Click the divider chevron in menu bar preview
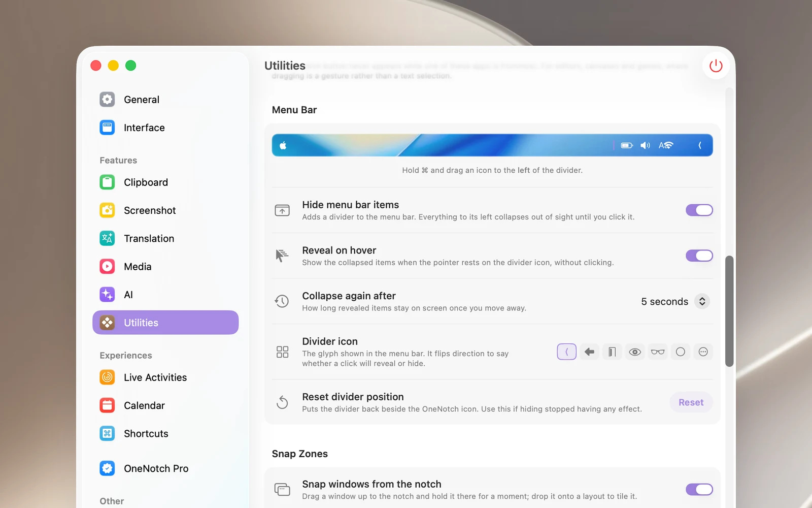 [700, 145]
